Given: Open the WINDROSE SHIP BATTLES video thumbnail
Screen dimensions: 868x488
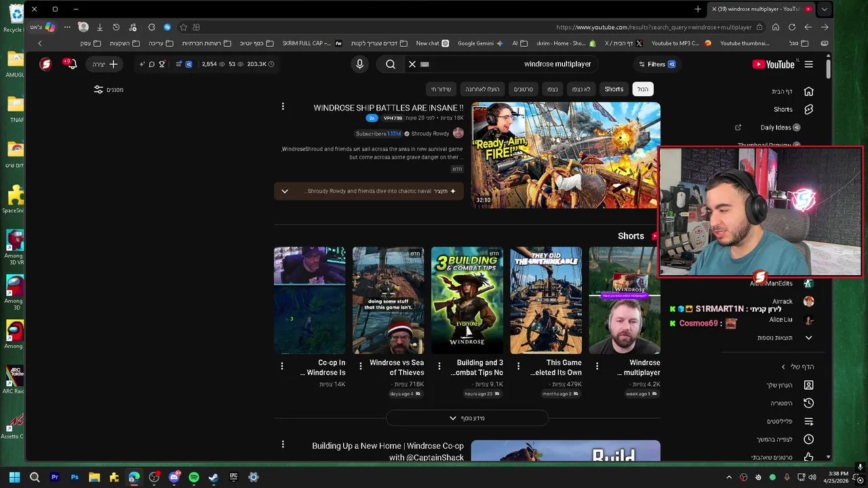Looking at the screenshot, I should 566,155.
